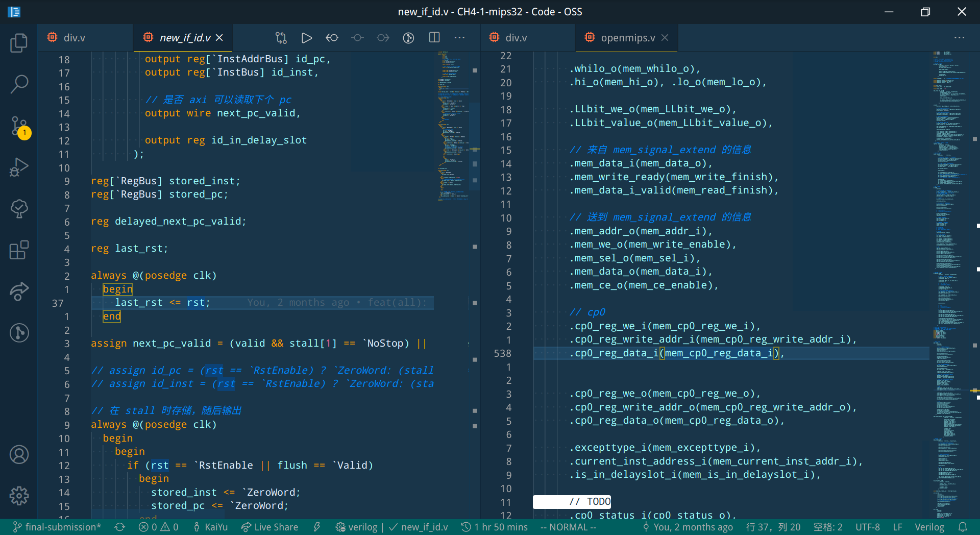Click the middle revision commit icon
The image size is (980, 535).
coord(358,38)
